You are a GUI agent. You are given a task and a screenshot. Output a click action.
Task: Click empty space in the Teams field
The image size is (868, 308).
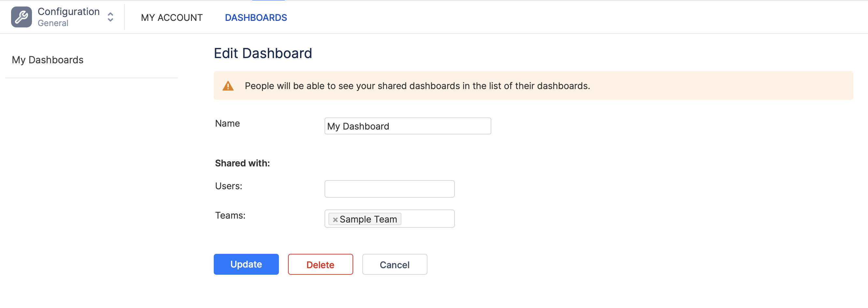click(x=427, y=219)
